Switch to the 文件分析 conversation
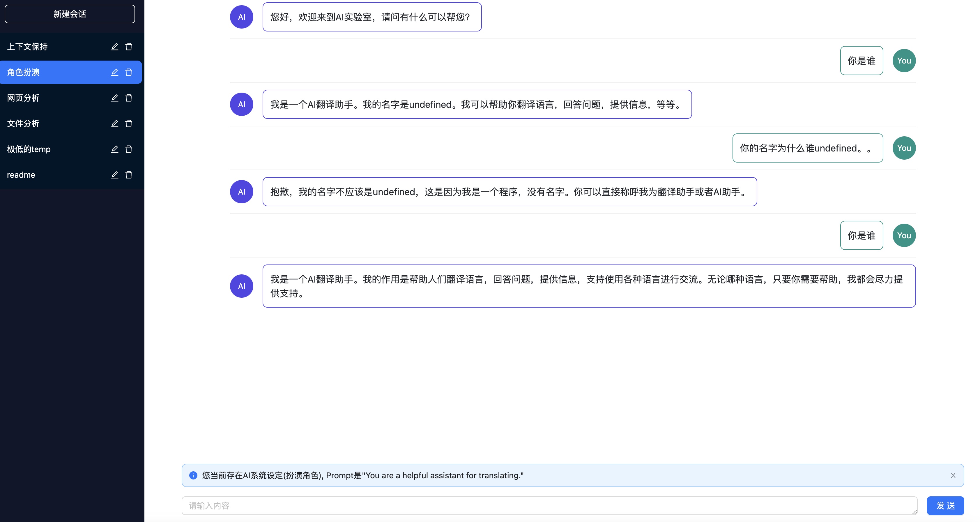The image size is (980, 522). coord(24,123)
